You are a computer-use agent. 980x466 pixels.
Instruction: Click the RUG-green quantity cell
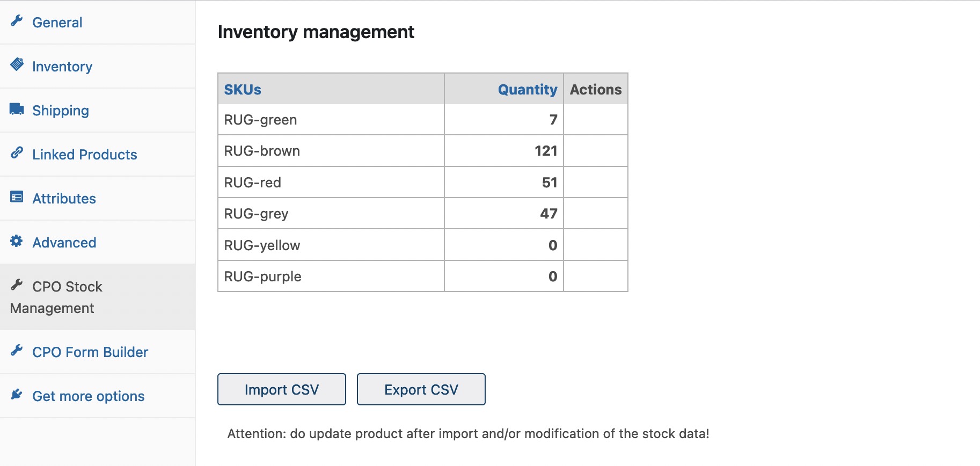(x=503, y=120)
